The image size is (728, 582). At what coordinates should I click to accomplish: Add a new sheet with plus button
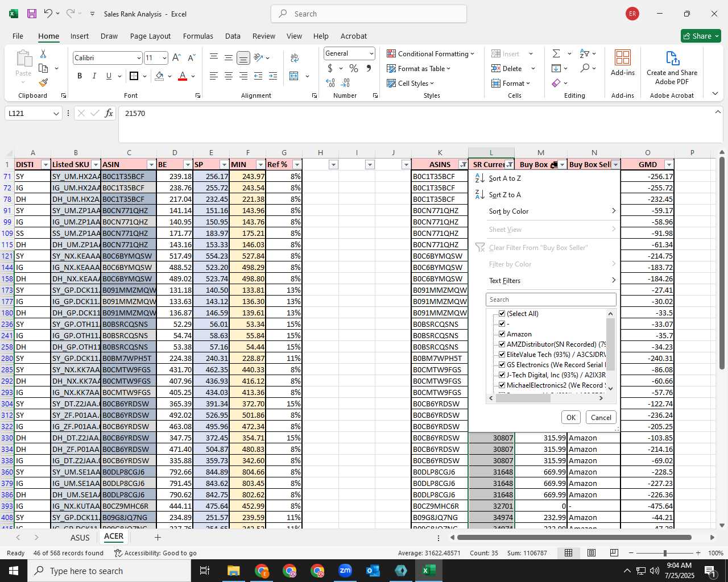(158, 537)
